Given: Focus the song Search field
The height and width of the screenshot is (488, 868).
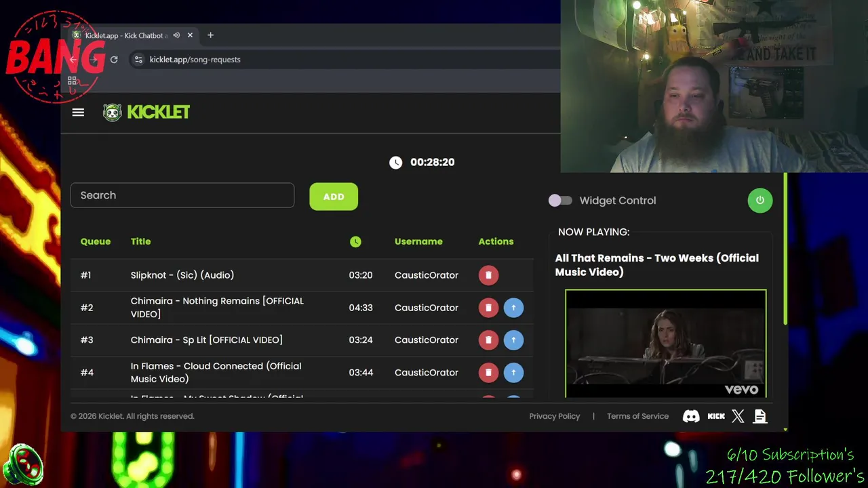Looking at the screenshot, I should tap(182, 195).
